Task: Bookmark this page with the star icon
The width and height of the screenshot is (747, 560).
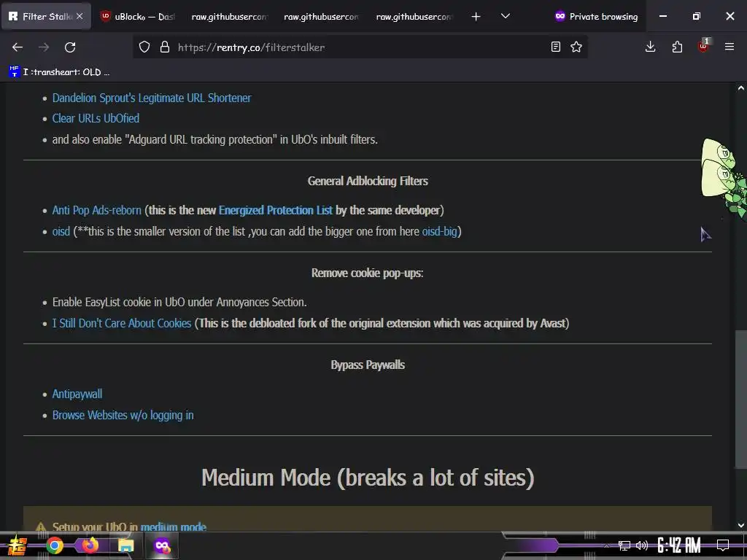Action: click(x=576, y=47)
